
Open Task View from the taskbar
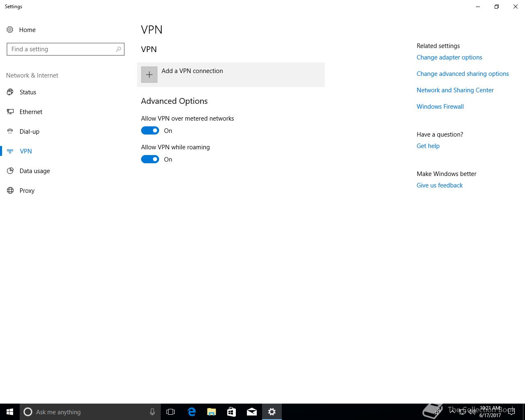(x=171, y=412)
